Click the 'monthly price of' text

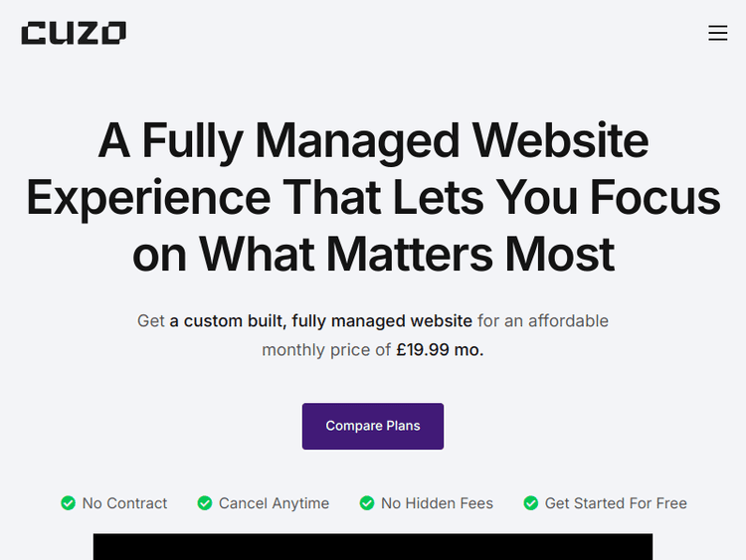[326, 350]
